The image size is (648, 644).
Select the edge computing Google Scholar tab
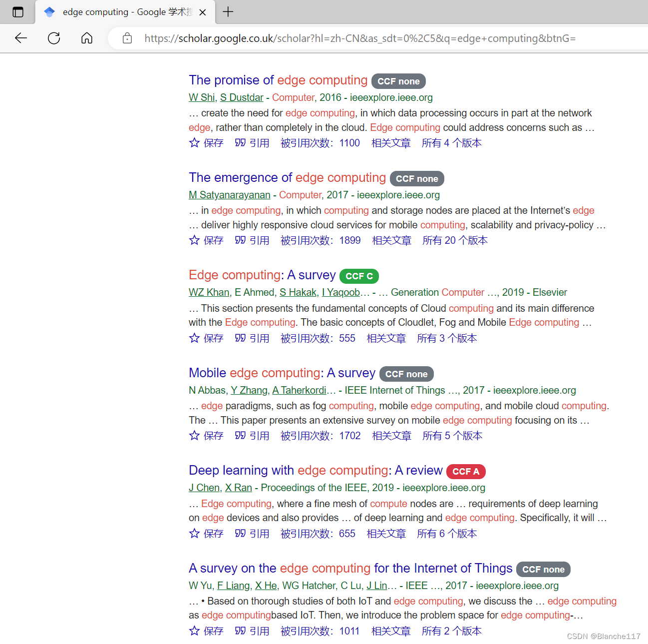tap(125, 12)
